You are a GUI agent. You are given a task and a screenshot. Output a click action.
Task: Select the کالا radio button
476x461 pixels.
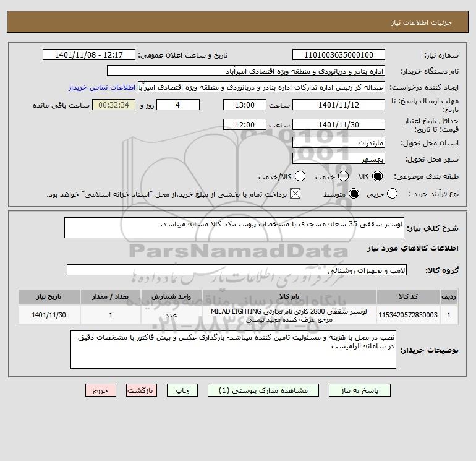[377, 176]
